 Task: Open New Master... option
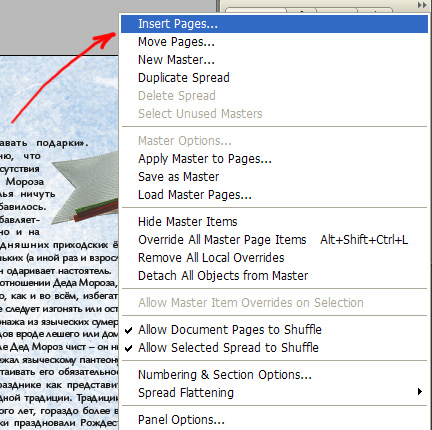point(274,60)
